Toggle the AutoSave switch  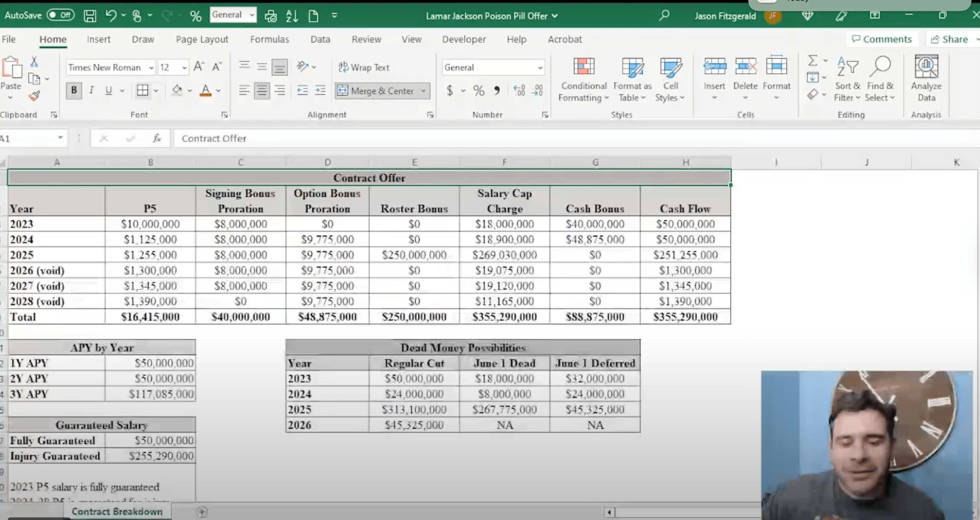pos(60,15)
